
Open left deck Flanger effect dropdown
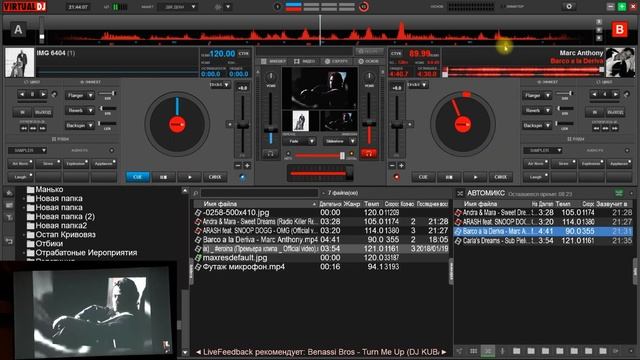click(x=80, y=96)
